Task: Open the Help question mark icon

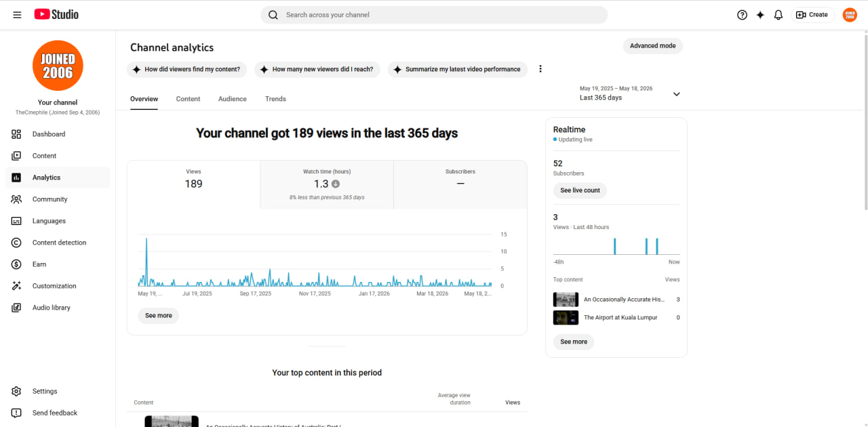Action: click(742, 15)
